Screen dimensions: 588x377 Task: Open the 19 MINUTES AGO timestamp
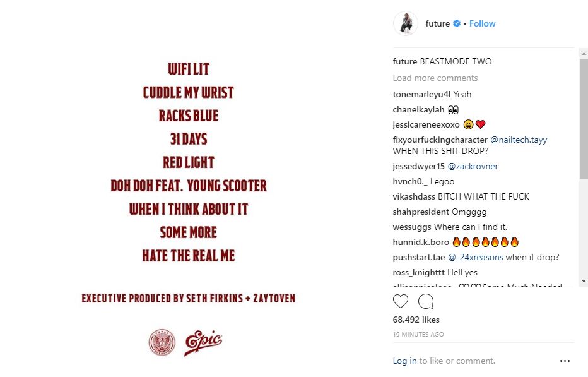pos(418,334)
